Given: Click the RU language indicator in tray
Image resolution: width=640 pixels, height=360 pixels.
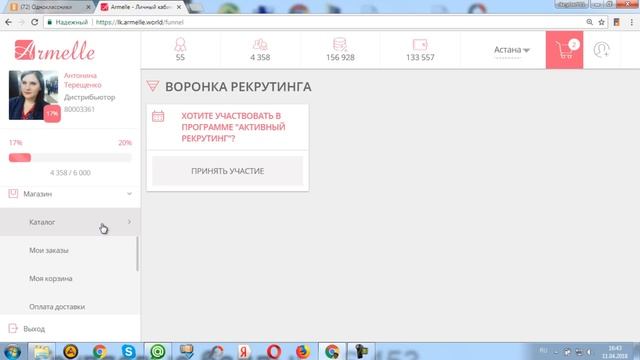Looking at the screenshot, I should pyautogui.click(x=543, y=350).
